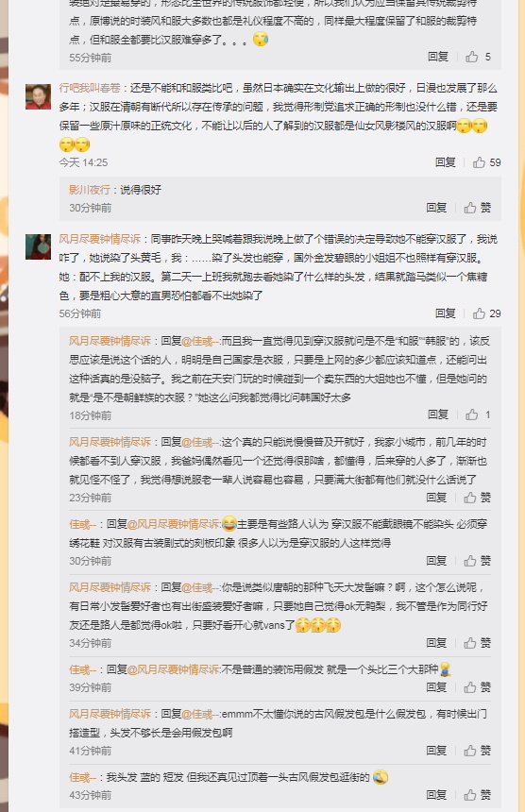Open 佳彧-- username on 30分钟前 reply
Viewport: 525px width, 812px height.
pyautogui.click(x=82, y=525)
